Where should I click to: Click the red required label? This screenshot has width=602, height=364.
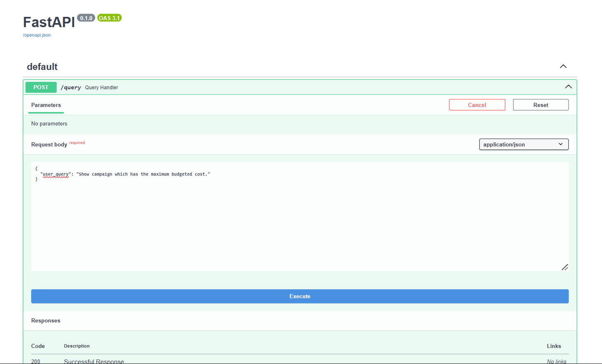point(77,143)
